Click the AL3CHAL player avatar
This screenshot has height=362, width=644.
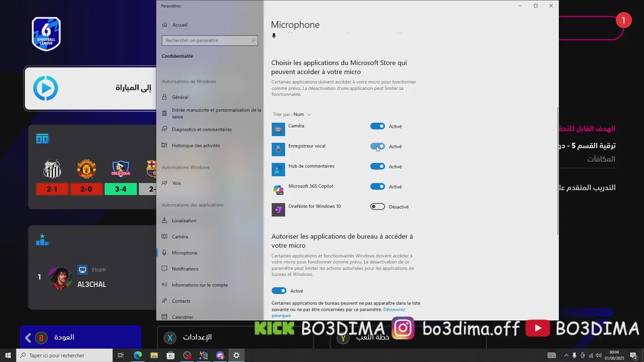(x=60, y=278)
